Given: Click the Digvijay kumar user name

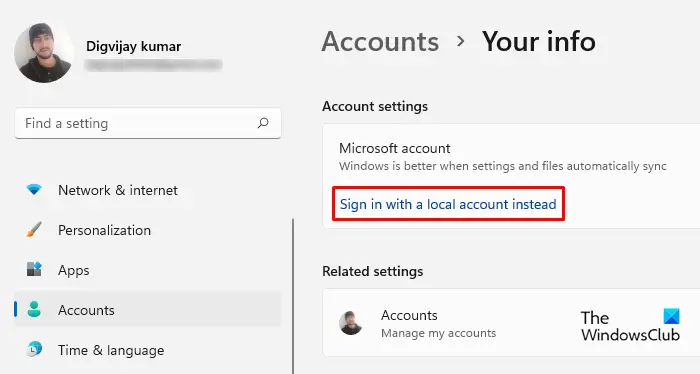Looking at the screenshot, I should (133, 46).
